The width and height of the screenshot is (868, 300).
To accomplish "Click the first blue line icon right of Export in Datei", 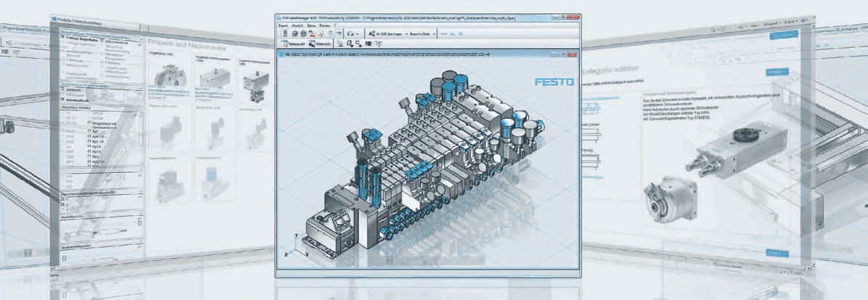I will (443, 33).
